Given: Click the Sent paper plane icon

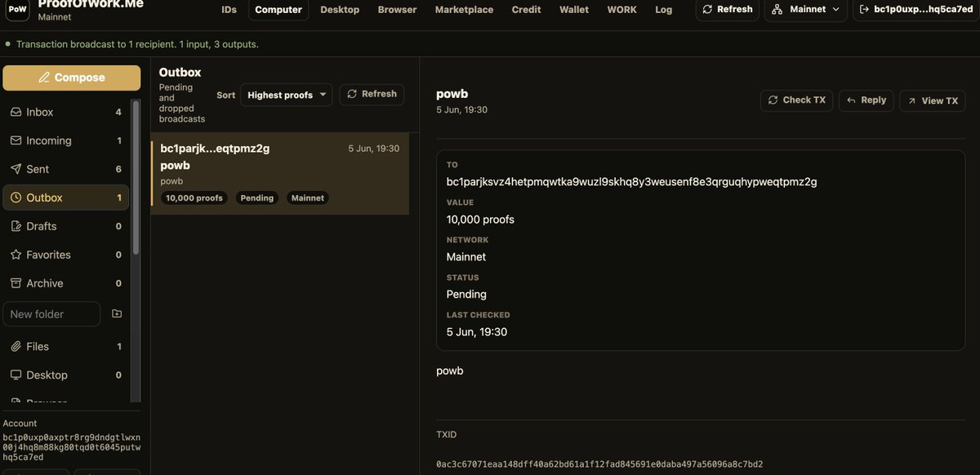Looking at the screenshot, I should coord(16,169).
